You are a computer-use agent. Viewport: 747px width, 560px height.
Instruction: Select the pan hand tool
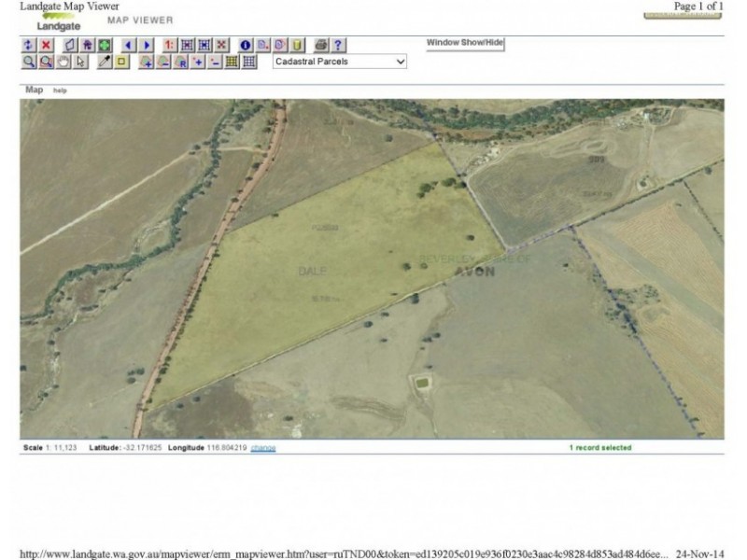pos(63,62)
